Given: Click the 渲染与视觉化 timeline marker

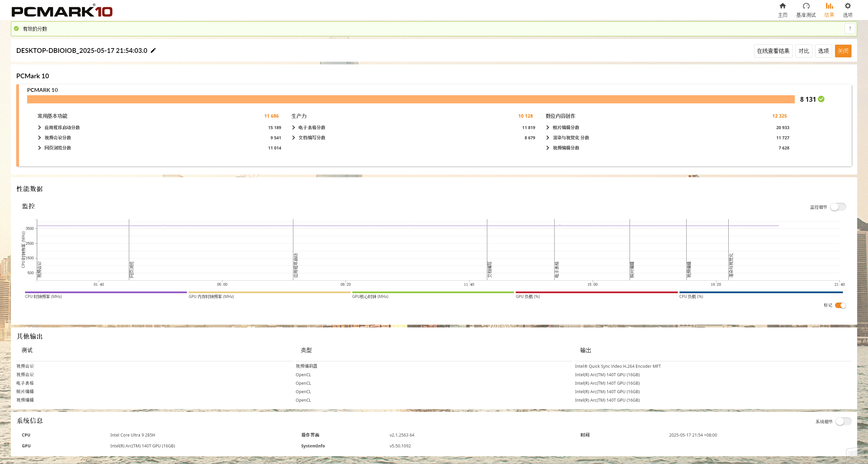Looking at the screenshot, I should click(x=731, y=265).
